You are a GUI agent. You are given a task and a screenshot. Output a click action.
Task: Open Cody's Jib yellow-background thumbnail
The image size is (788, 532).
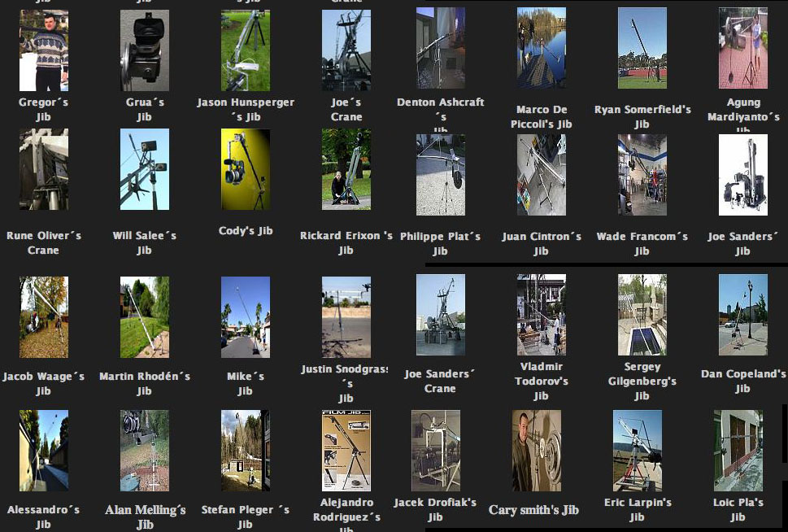[x=246, y=169]
